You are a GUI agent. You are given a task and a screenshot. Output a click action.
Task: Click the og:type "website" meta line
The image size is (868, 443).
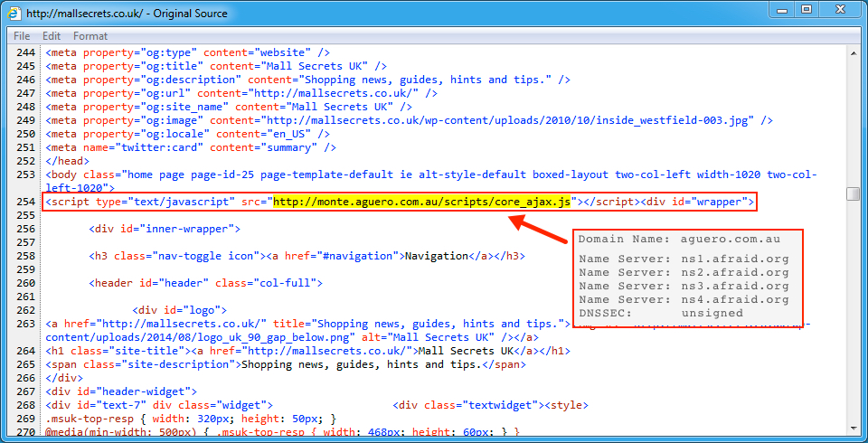[188, 52]
